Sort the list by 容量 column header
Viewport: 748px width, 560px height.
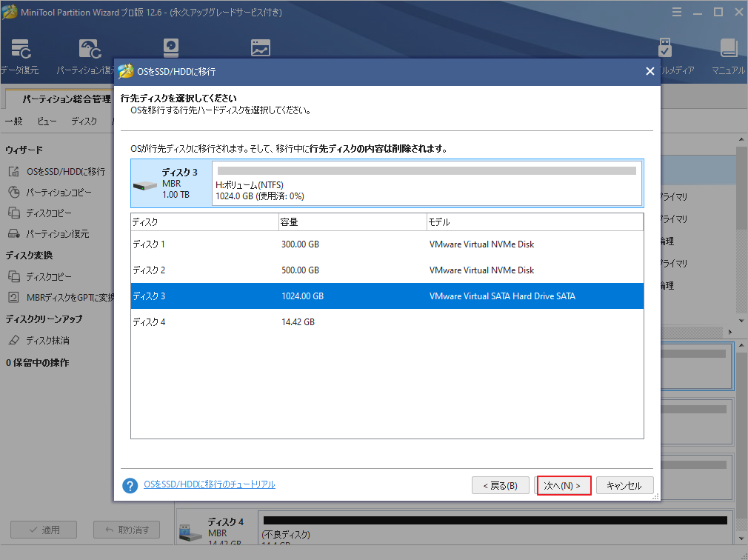352,222
